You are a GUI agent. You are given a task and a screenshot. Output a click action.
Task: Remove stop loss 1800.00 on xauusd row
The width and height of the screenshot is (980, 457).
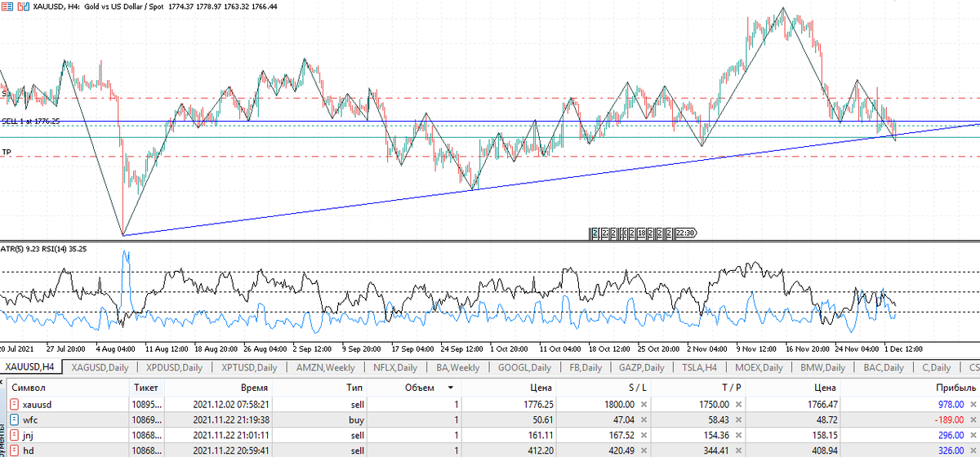click(644, 405)
